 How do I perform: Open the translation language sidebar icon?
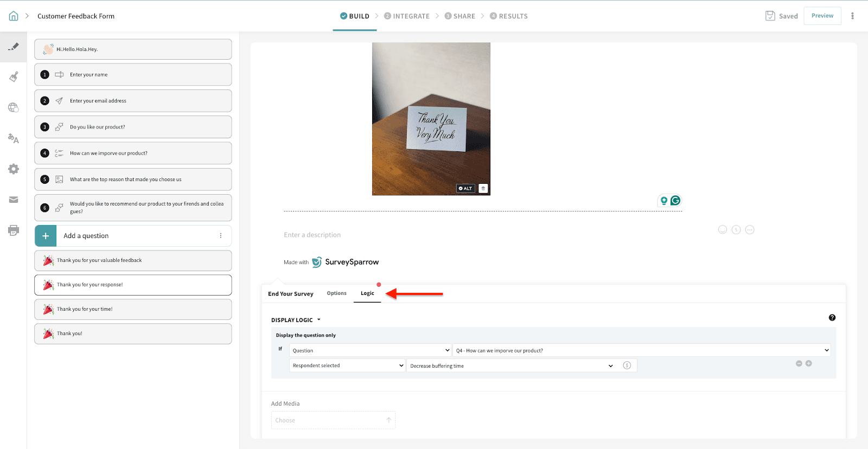point(14,139)
